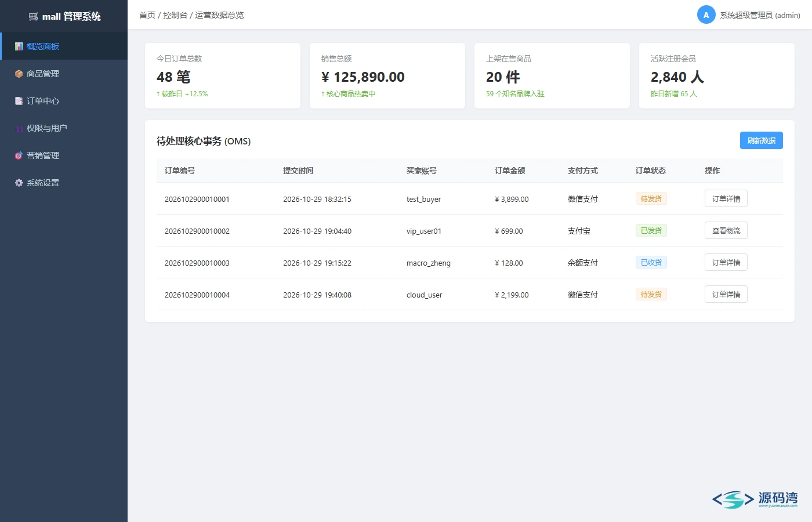Viewport: 812px width, 522px height.
Task: Open 订单详情 for order 2026102900010003
Action: [726, 262]
